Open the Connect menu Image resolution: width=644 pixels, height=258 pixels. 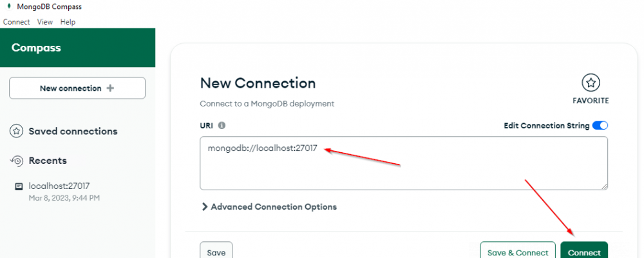point(17,22)
